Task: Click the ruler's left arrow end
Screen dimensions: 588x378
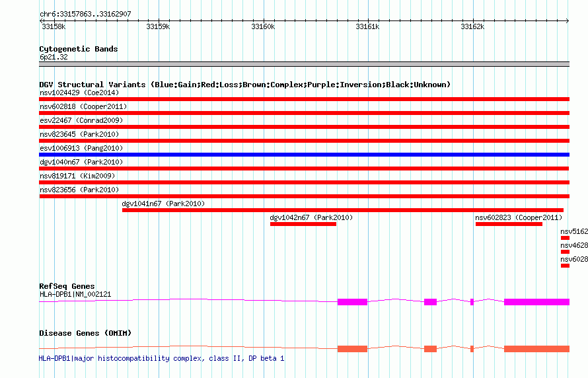Action: pyautogui.click(x=41, y=20)
